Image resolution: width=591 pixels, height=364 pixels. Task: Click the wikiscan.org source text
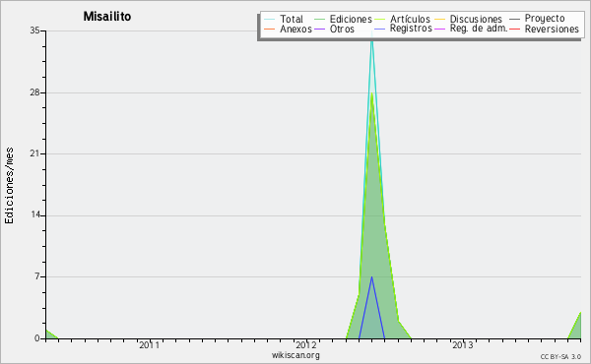coord(295,355)
